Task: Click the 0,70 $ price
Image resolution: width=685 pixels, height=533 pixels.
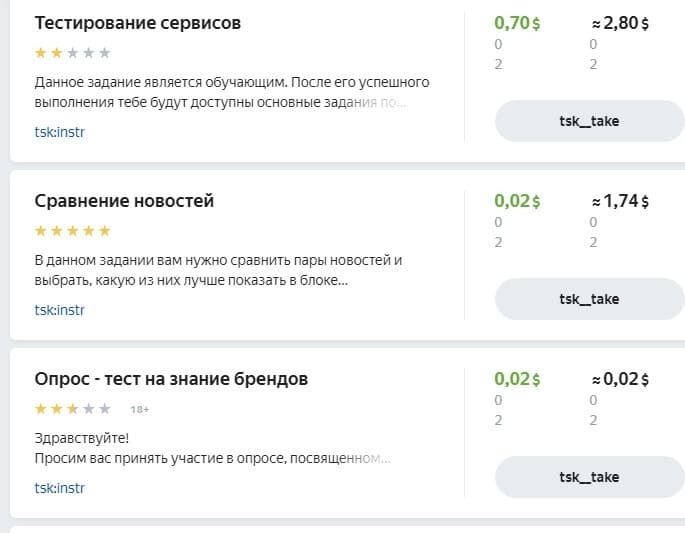Action: coord(517,23)
